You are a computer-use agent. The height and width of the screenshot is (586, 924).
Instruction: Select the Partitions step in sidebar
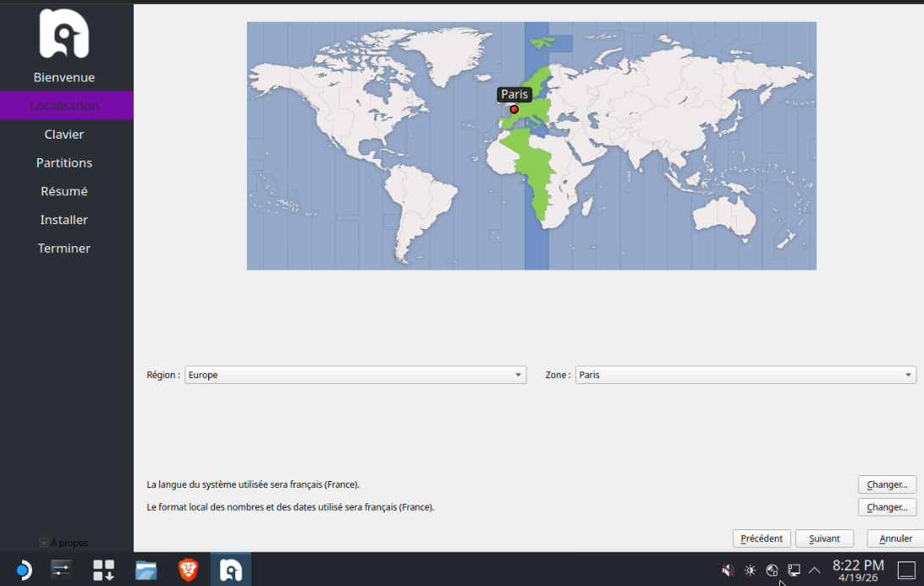point(64,163)
